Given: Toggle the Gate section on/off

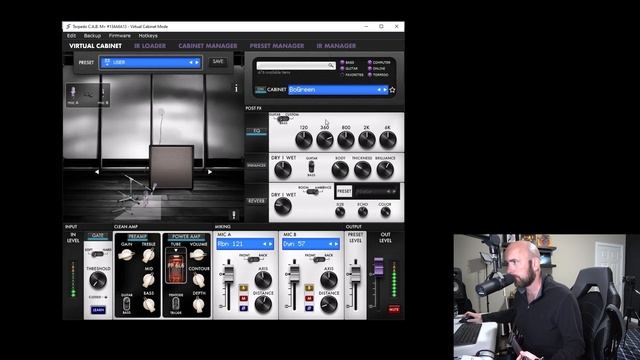Looking at the screenshot, I should click(x=98, y=236).
